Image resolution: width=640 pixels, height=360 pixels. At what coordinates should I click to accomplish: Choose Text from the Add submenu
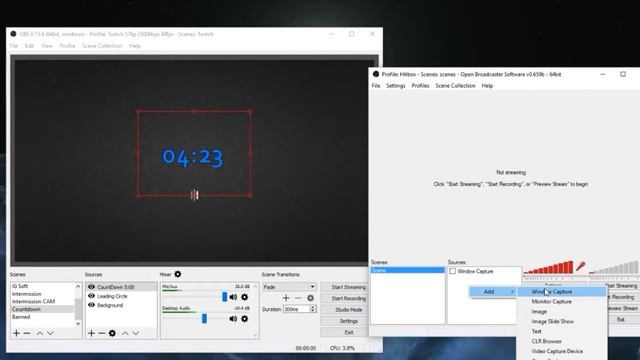pos(561,331)
